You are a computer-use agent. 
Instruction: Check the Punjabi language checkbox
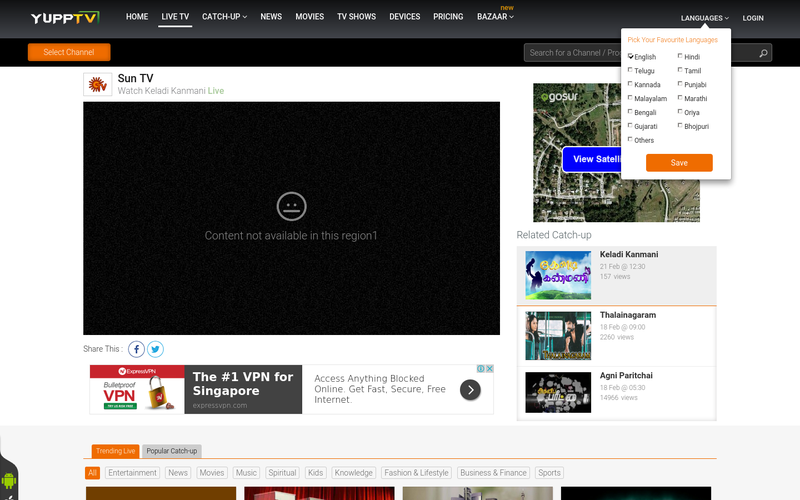[680, 84]
